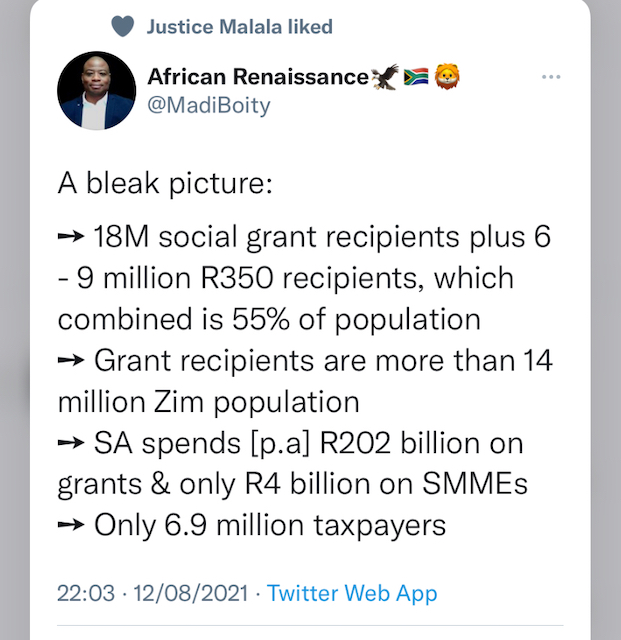Open the tweet's three-dot more options menu

(x=550, y=77)
